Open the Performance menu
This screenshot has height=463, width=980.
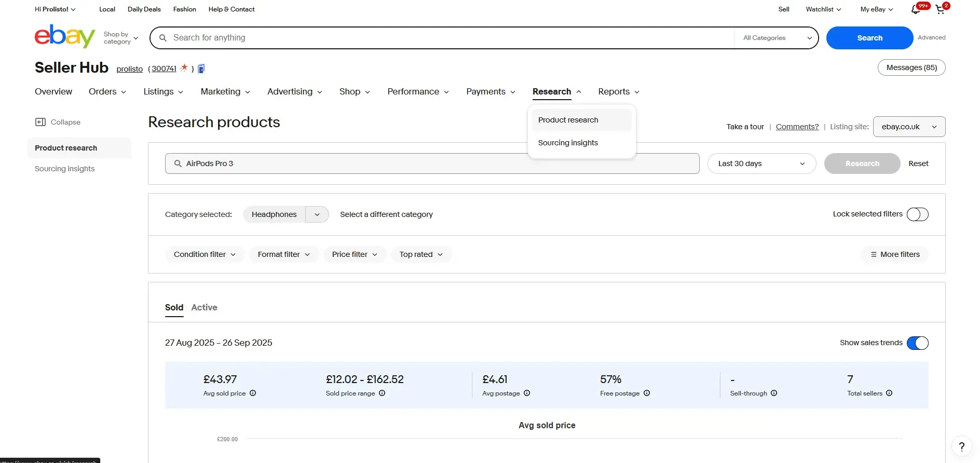point(418,91)
